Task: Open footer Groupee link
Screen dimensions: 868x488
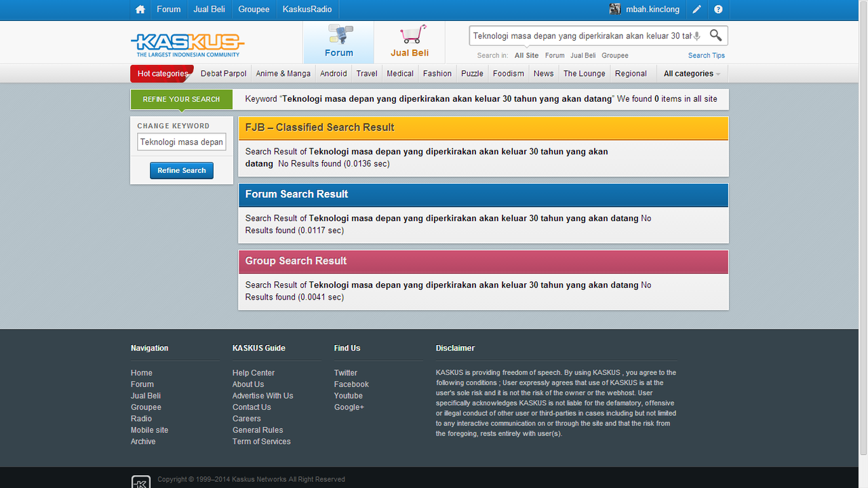Action: (x=146, y=407)
